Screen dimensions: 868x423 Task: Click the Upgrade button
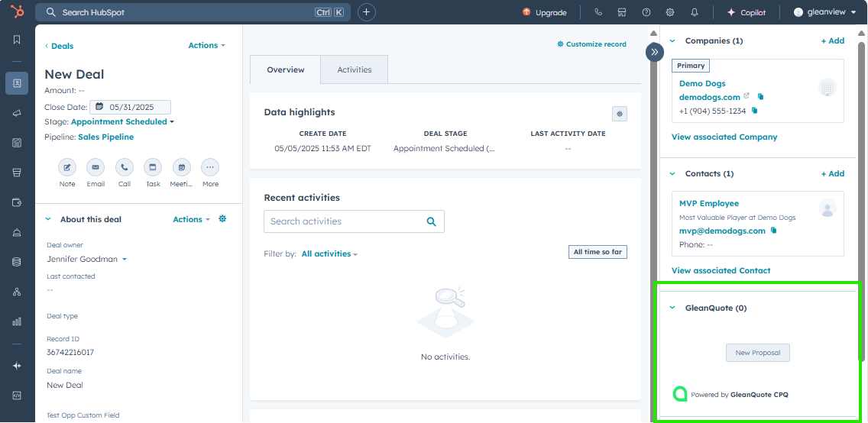[x=545, y=12]
